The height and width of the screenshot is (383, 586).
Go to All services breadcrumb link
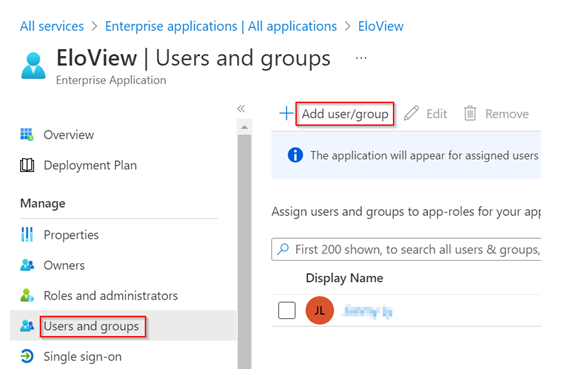point(52,26)
